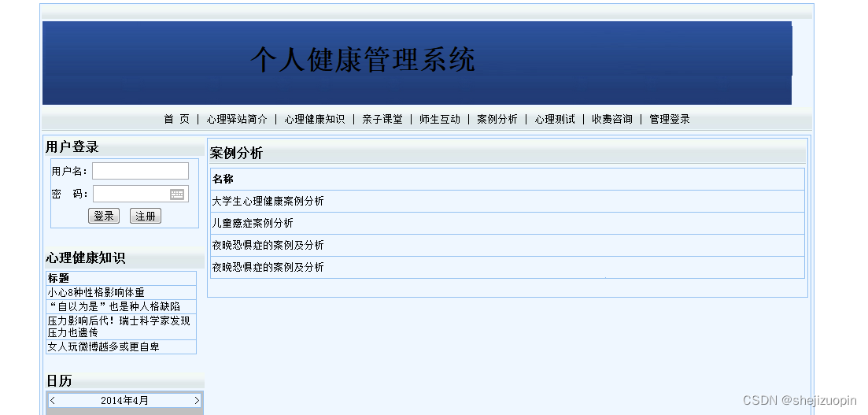Open the 亲子课堂 navigation item
Image resolution: width=868 pixels, height=415 pixels.
(382, 119)
